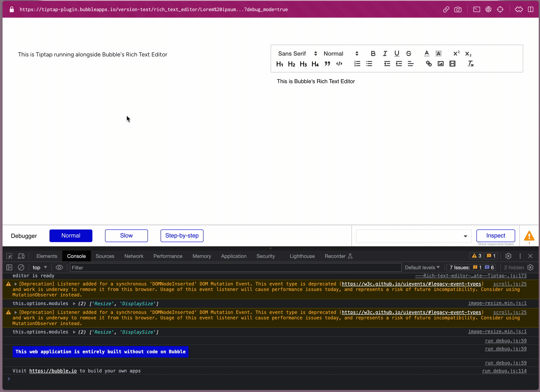Toggle the device toolbar in DevTools
Screen dimensions: 540x392
tap(21, 256)
